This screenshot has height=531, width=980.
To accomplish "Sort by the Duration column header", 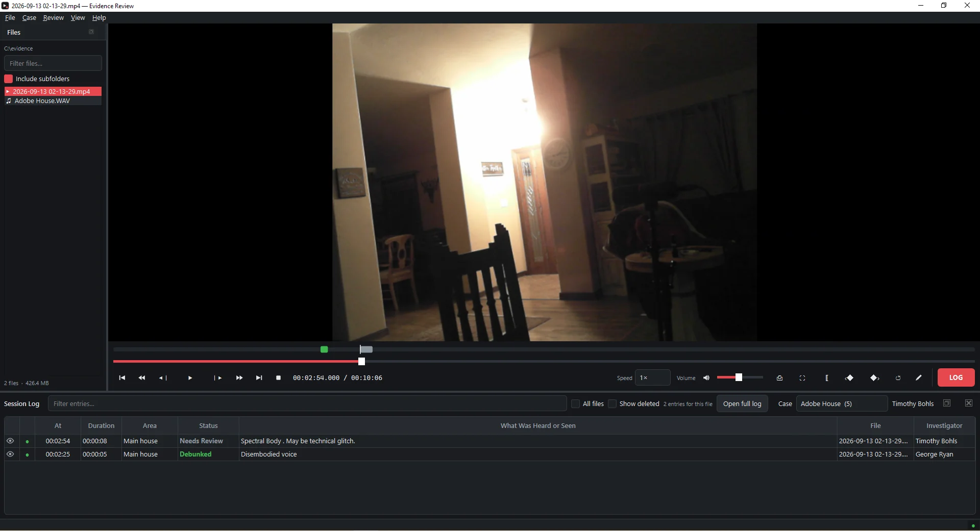I will click(x=101, y=425).
